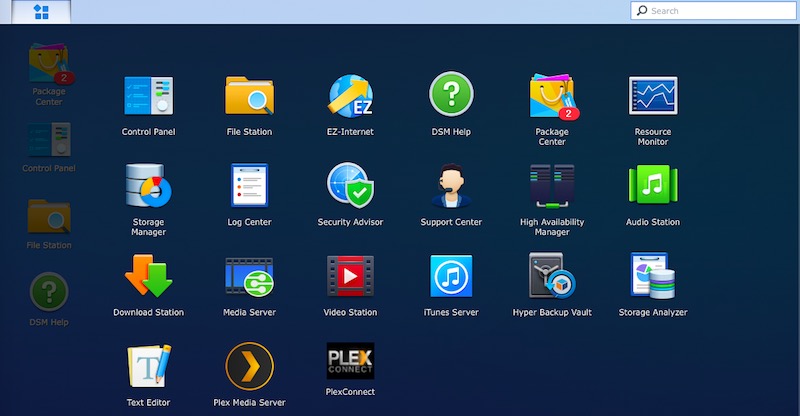
Task: Launch Storage Analyzer
Action: (x=653, y=276)
